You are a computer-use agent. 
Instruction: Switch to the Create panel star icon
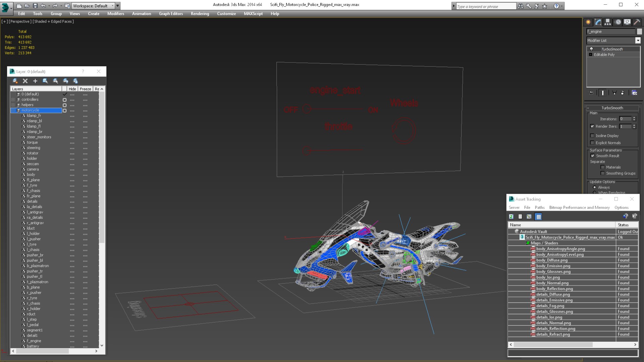[x=588, y=22]
